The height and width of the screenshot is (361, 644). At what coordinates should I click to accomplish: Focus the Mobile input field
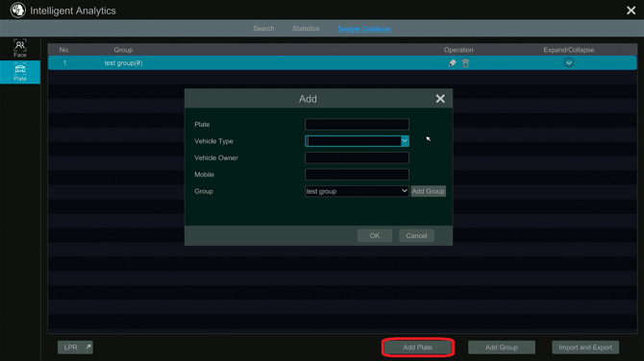tap(357, 175)
